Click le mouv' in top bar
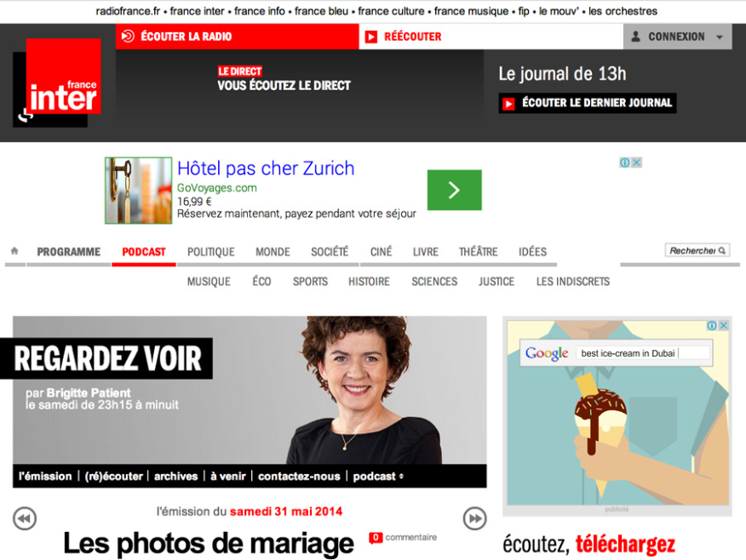 559,11
